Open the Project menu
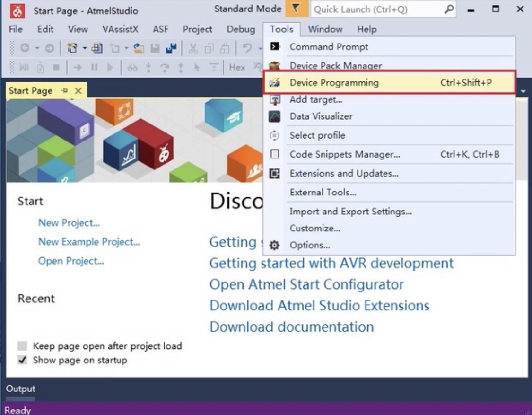 (198, 29)
